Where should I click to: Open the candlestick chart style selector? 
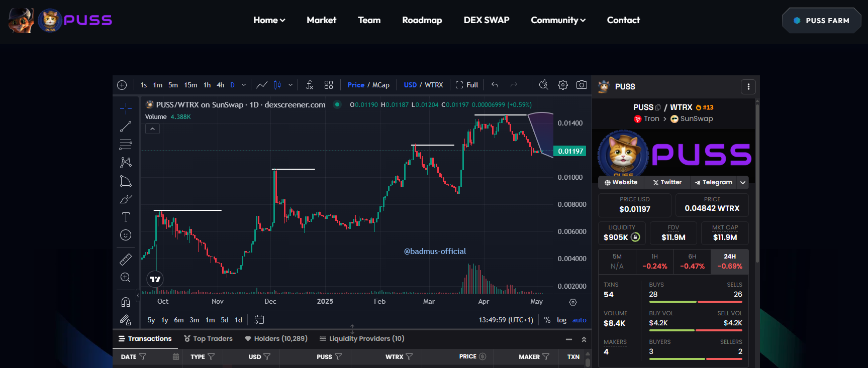277,85
